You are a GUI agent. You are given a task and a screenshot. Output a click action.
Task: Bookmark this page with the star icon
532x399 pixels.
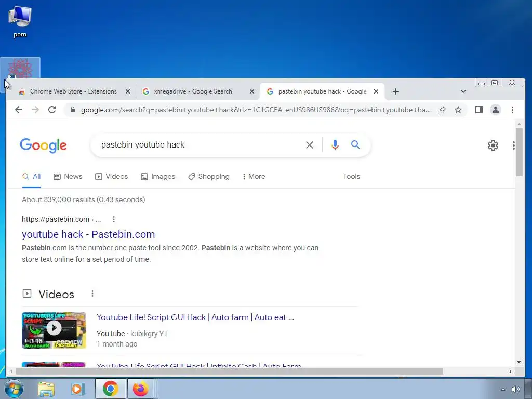click(x=458, y=110)
